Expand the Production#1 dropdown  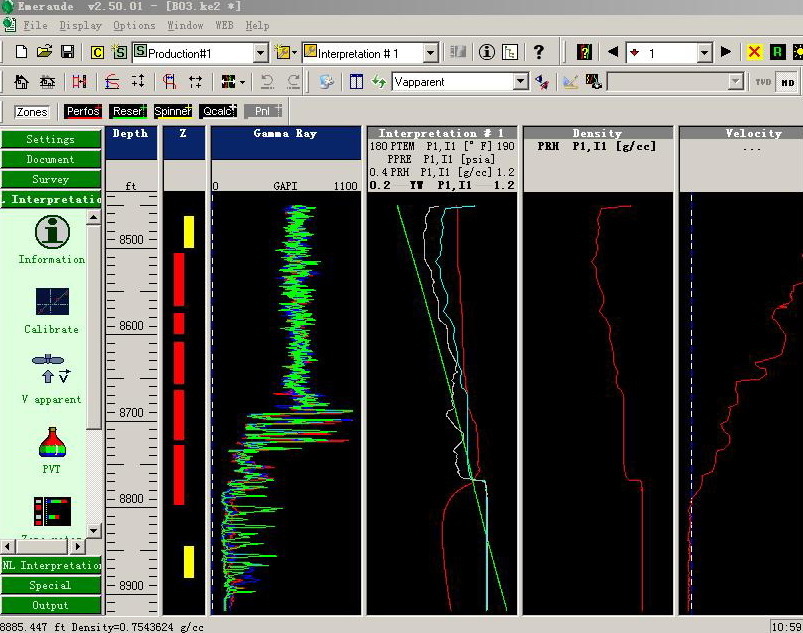260,52
